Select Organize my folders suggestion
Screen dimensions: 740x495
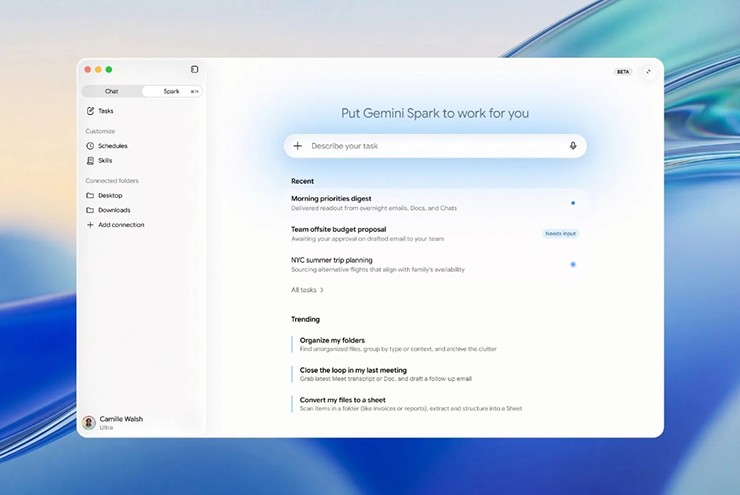398,344
